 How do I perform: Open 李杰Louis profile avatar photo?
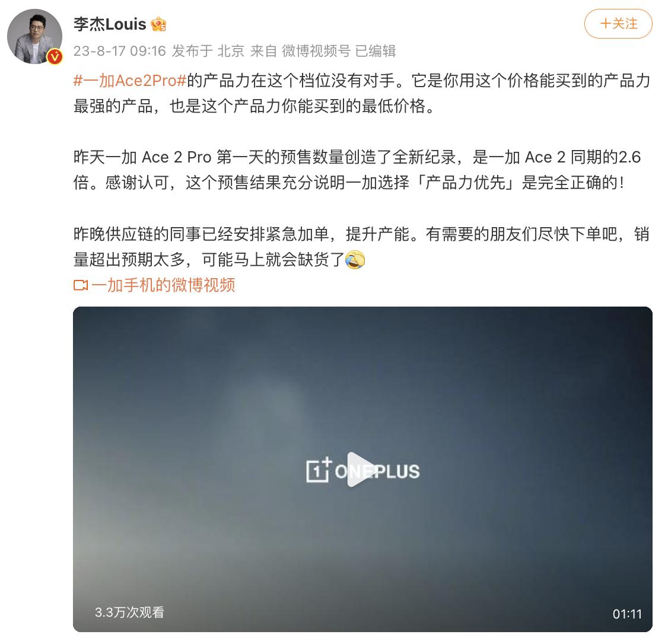(34, 37)
